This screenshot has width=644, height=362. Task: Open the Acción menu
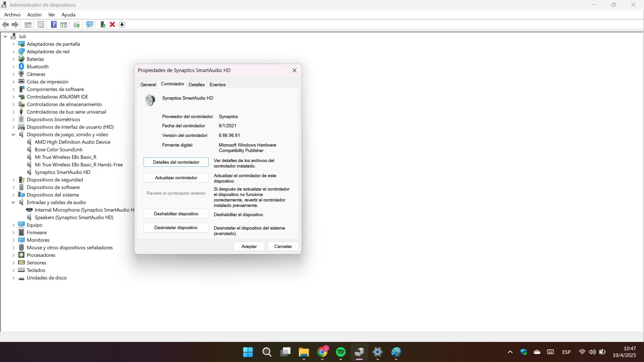coord(34,15)
